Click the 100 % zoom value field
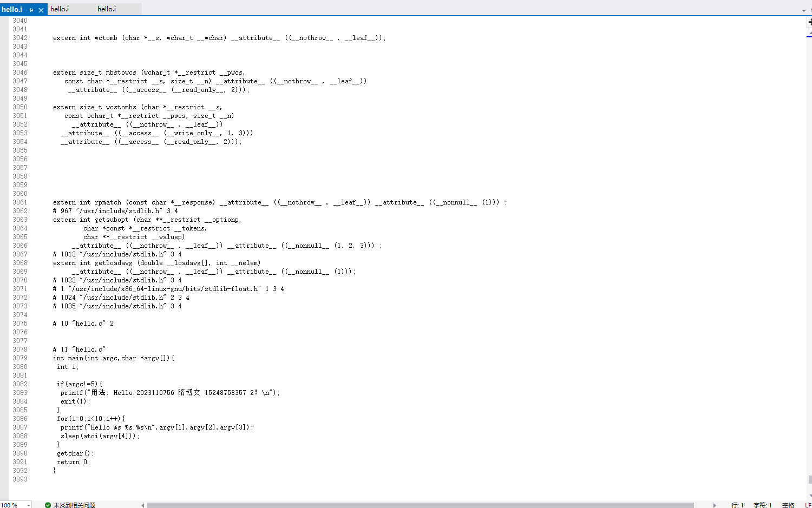This screenshot has height=508, width=812. coord(9,505)
